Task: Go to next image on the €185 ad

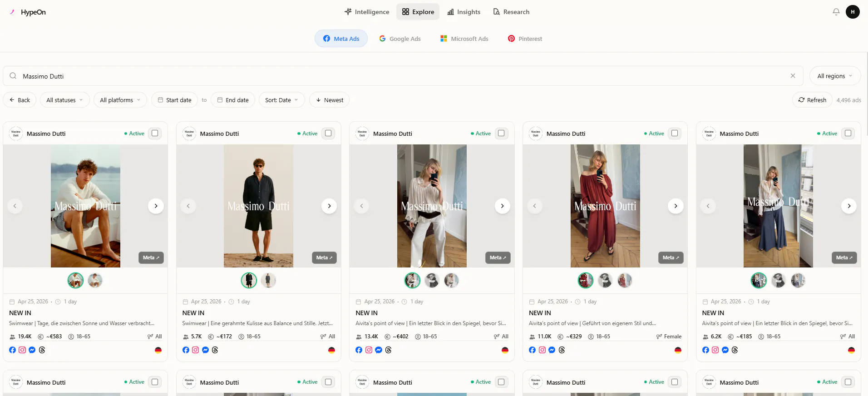Action: (849, 206)
